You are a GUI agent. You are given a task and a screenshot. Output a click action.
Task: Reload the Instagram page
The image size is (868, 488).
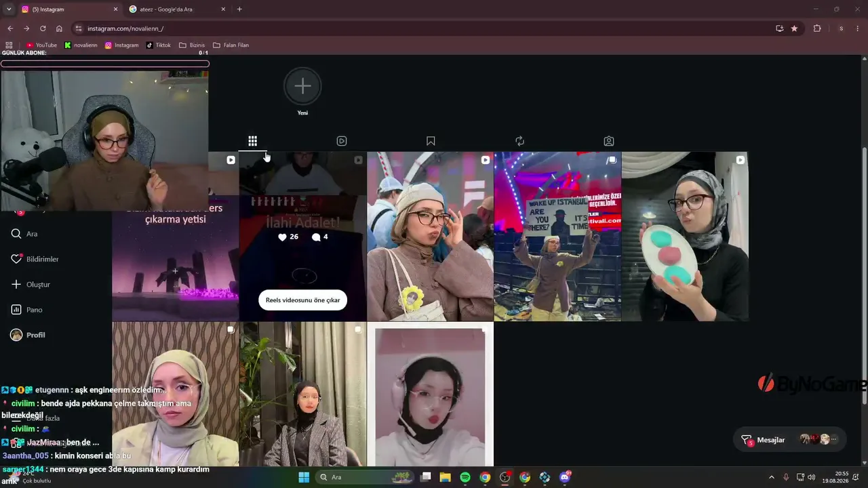[x=43, y=28]
